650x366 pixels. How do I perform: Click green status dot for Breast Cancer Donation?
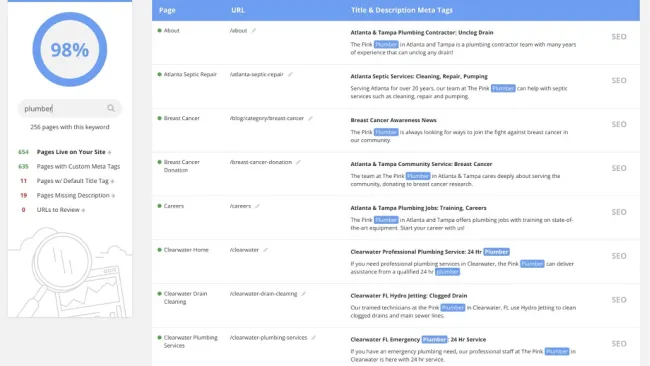[160, 162]
